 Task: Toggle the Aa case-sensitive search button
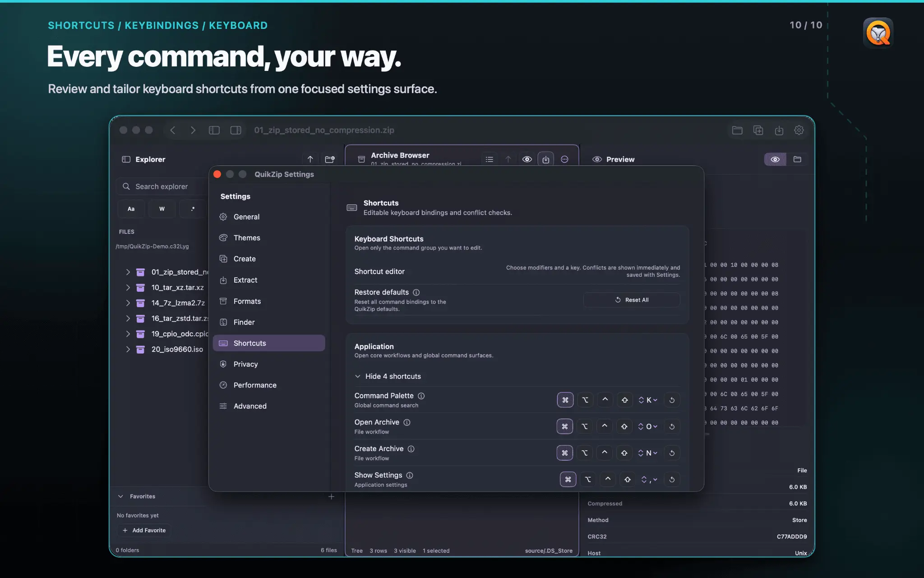[131, 209]
